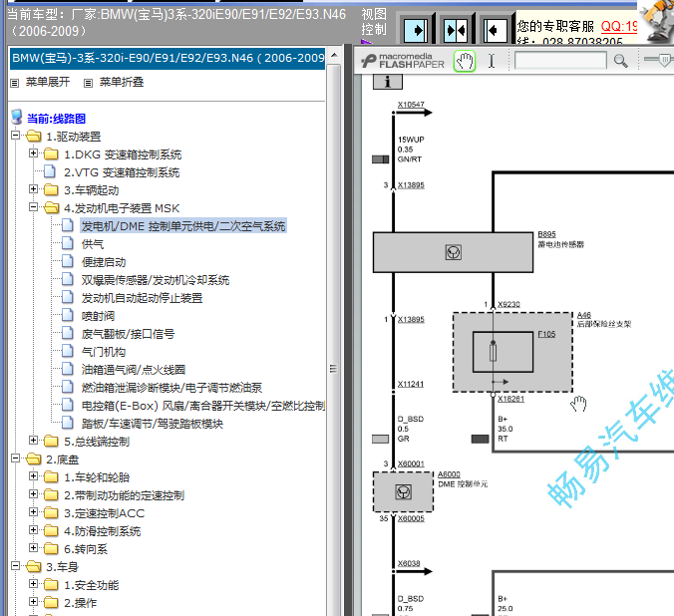Click the 1.驱动装置 folder icon
674x616 pixels.
pyautogui.click(x=33, y=137)
